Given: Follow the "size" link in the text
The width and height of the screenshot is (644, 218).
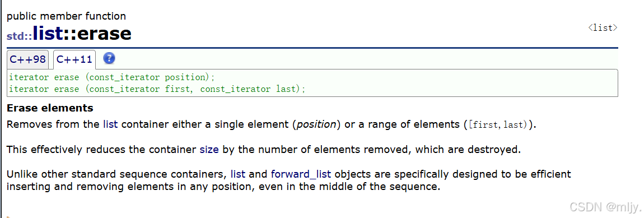Looking at the screenshot, I should (209, 149).
